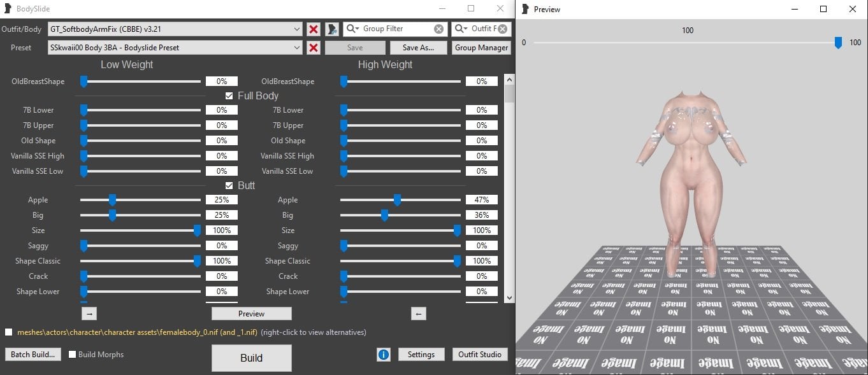Open the Group Manager

pos(481,48)
